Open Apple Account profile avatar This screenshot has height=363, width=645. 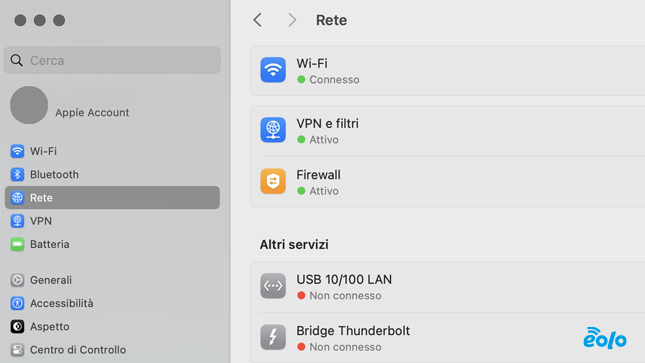(29, 105)
